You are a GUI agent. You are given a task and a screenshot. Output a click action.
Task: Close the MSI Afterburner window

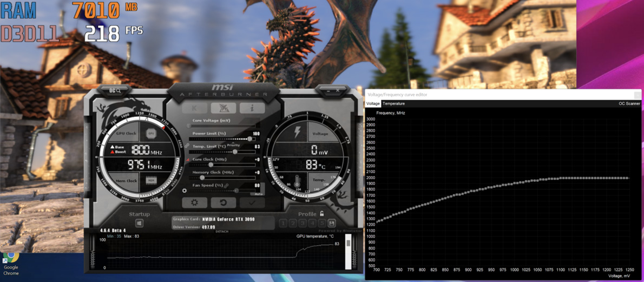[x=338, y=90]
